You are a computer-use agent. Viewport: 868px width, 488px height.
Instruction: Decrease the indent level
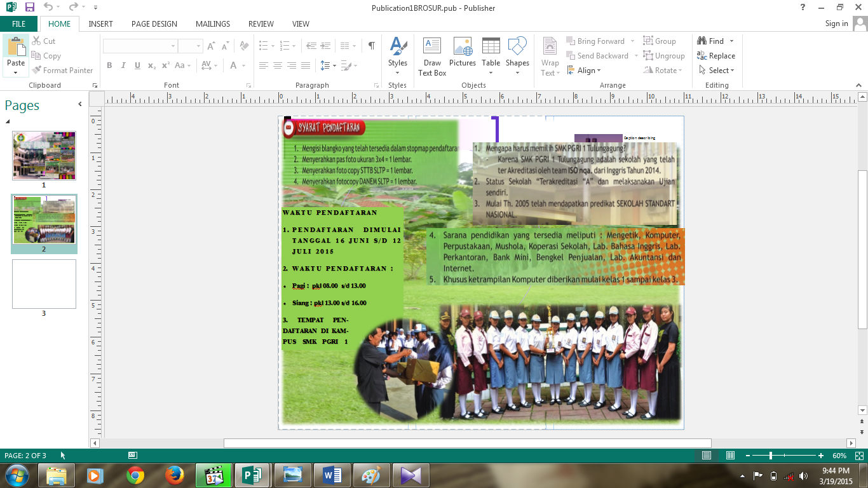(311, 46)
